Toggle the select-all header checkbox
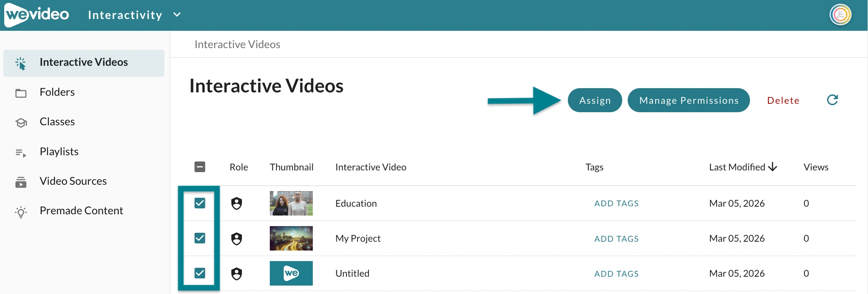 click(x=200, y=167)
